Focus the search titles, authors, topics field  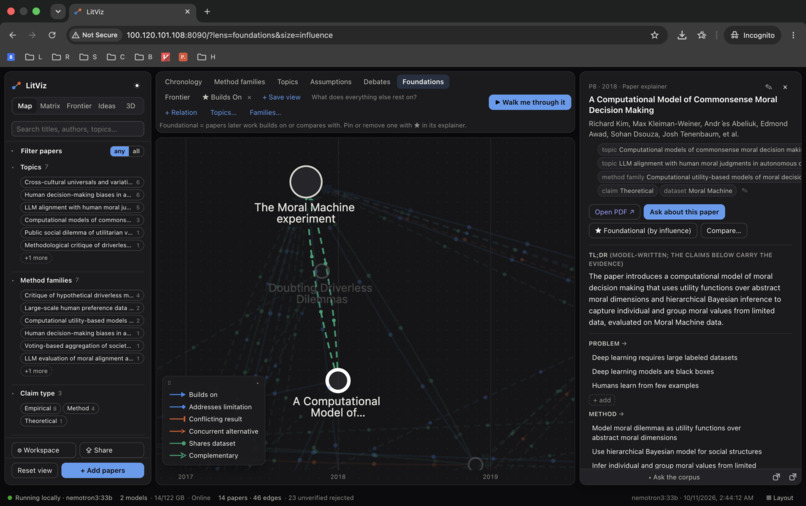(x=78, y=129)
